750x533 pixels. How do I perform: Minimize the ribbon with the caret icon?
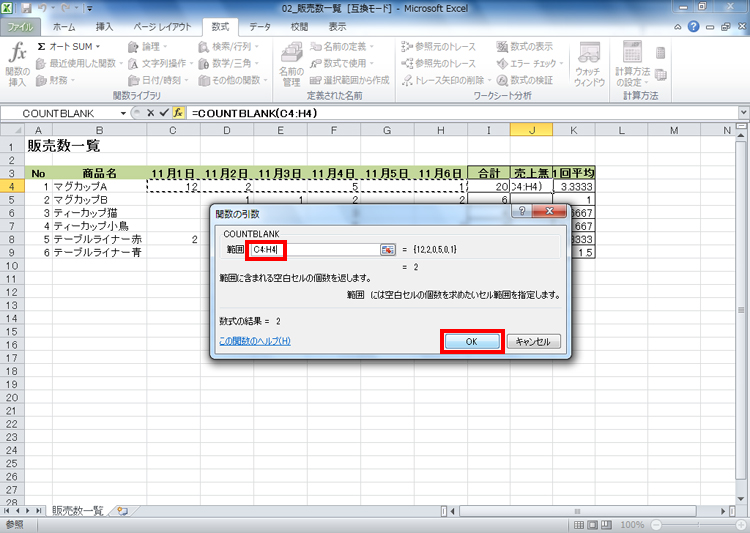click(x=677, y=27)
